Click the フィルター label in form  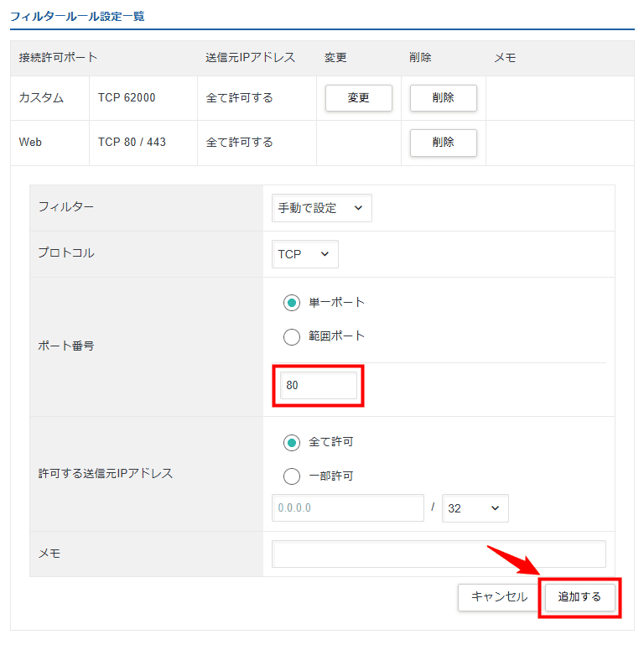[x=65, y=206]
